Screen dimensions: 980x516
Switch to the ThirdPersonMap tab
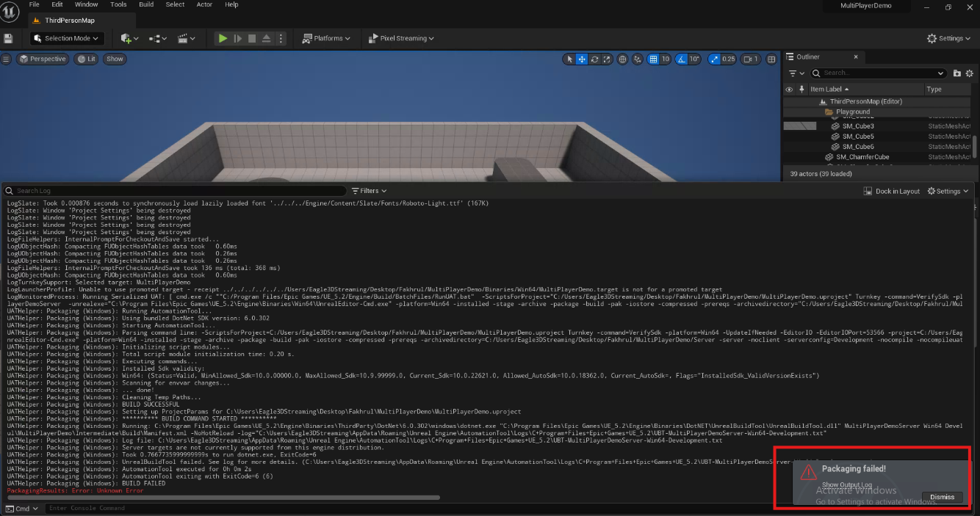coord(69,21)
